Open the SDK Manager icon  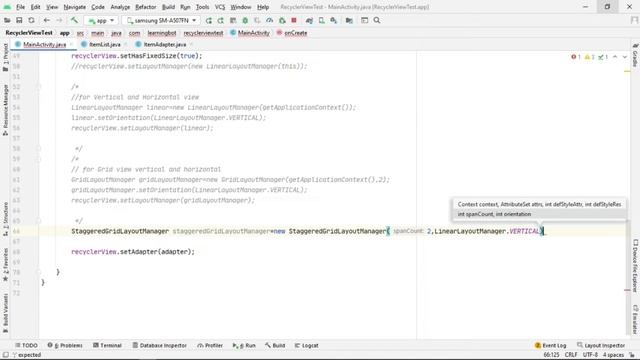(334, 20)
